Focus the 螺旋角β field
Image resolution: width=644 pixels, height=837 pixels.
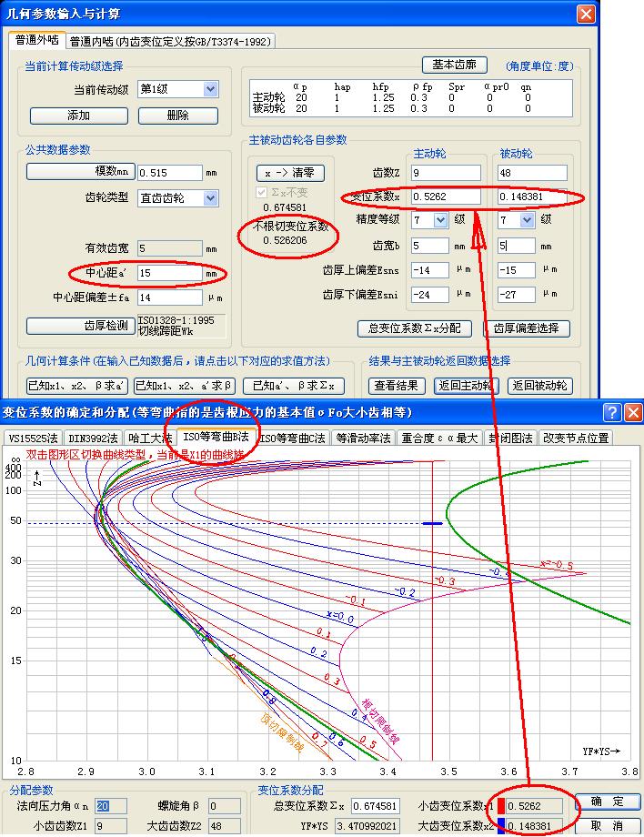point(225,806)
